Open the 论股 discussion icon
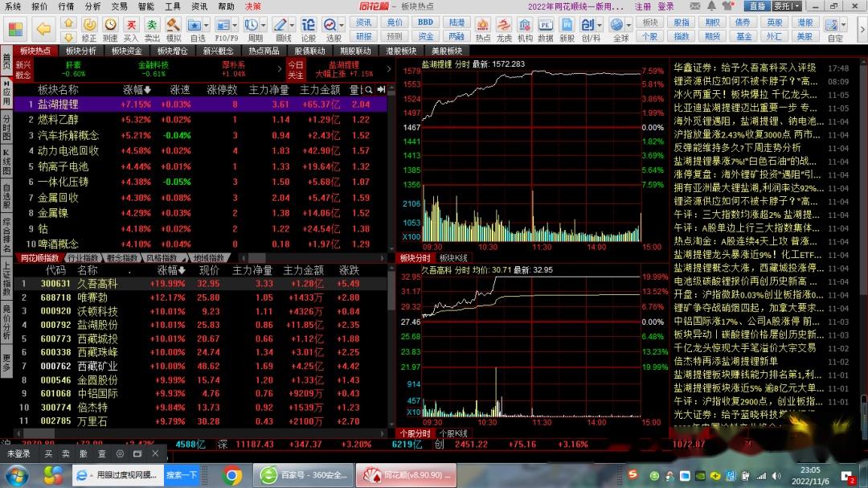 point(308,30)
